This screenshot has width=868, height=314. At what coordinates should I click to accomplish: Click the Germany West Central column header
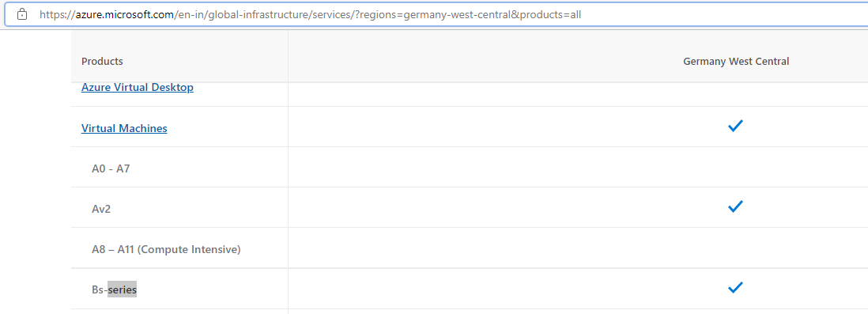(x=736, y=61)
